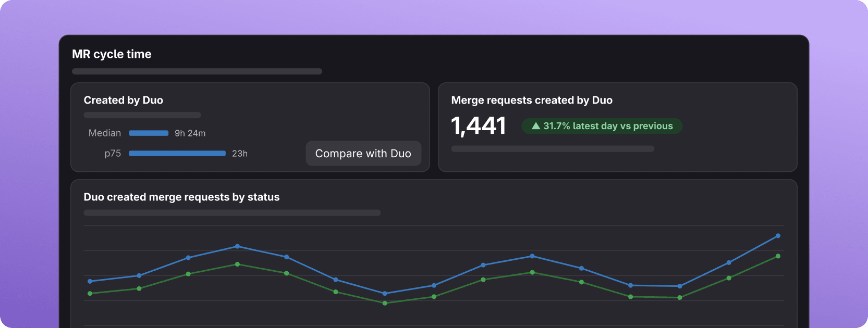Click the Median label
868x328 pixels.
[105, 133]
